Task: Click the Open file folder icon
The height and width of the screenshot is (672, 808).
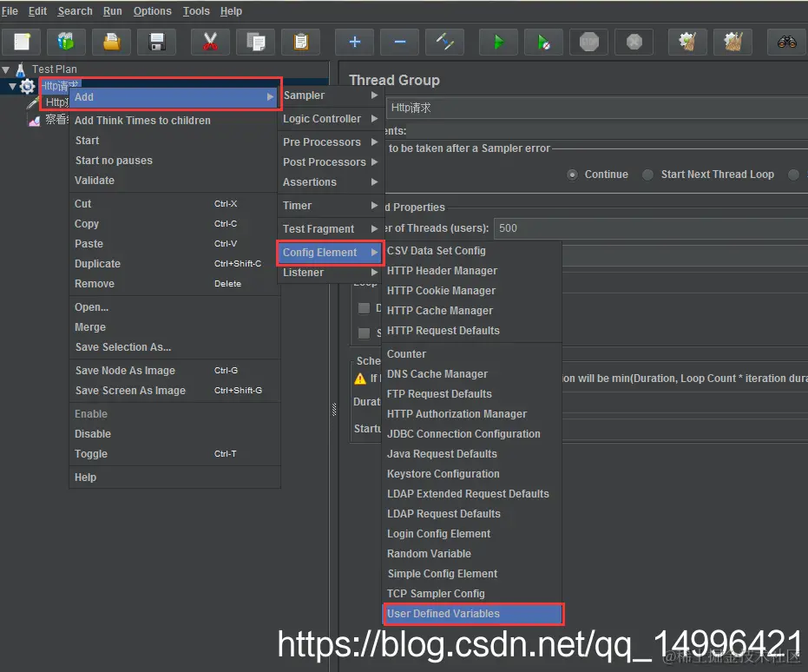Action: tap(111, 42)
